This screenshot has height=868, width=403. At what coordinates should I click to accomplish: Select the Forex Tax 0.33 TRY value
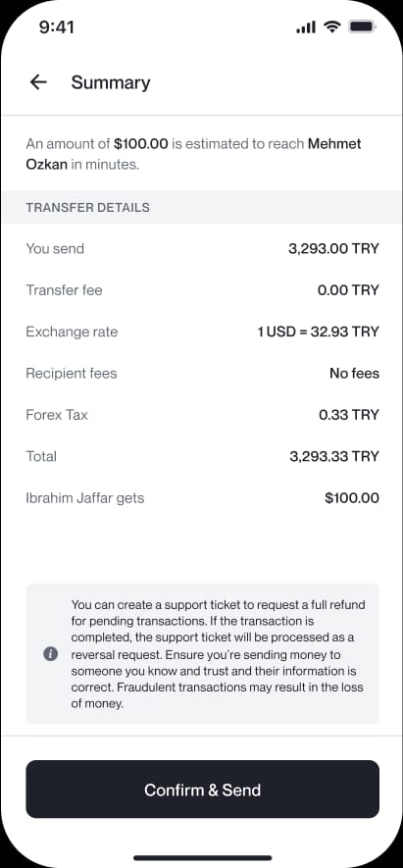pyautogui.click(x=349, y=415)
